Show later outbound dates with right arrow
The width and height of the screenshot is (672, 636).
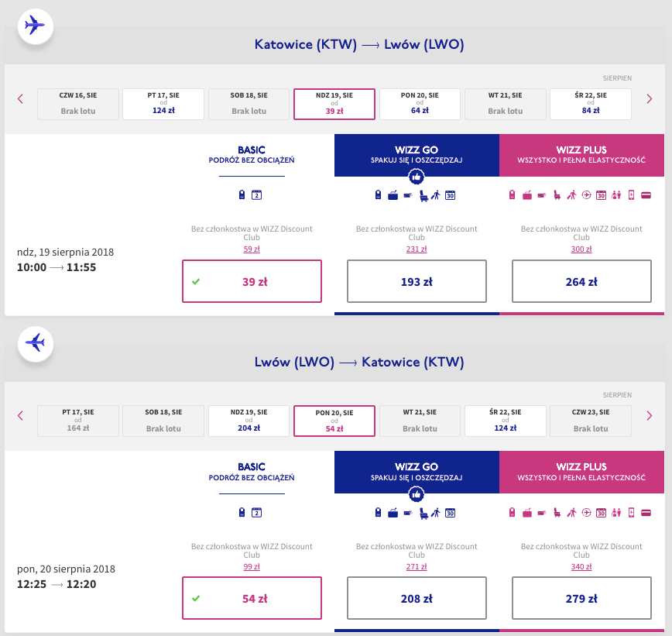(650, 99)
